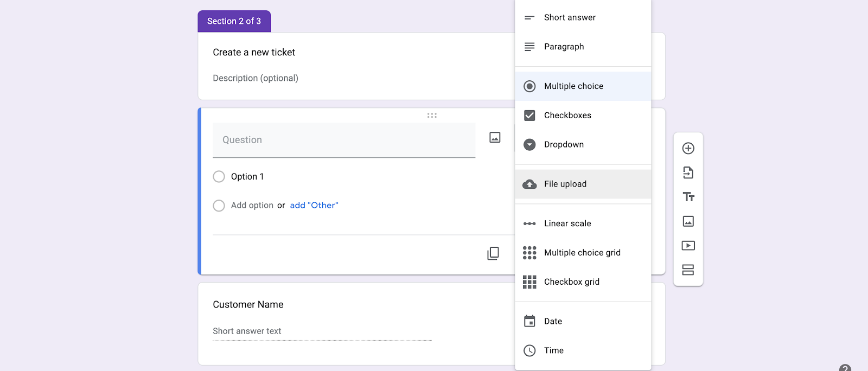This screenshot has width=868, height=371.
Task: Click the Option 1 radio button
Action: [219, 176]
